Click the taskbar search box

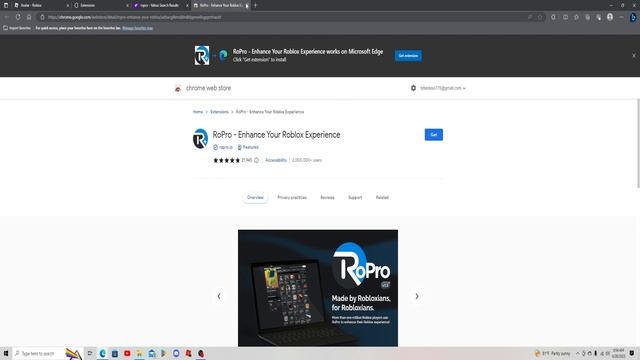click(x=48, y=353)
